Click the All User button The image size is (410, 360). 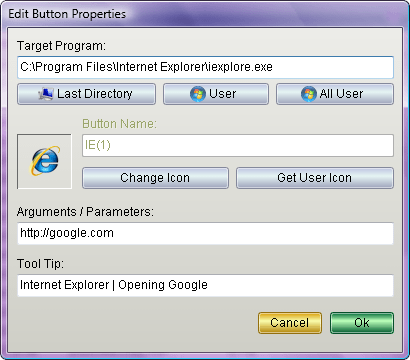(335, 94)
